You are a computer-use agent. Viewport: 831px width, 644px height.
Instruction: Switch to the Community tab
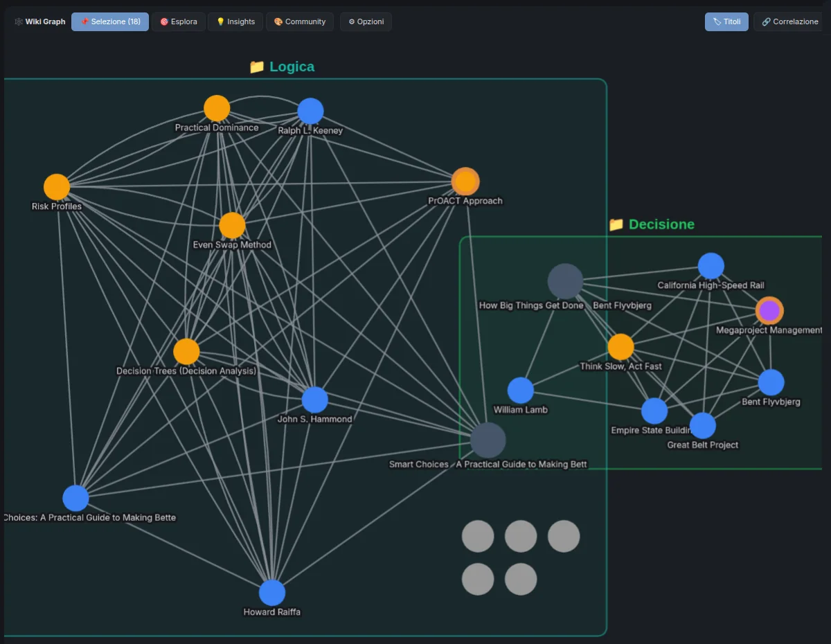tap(300, 21)
